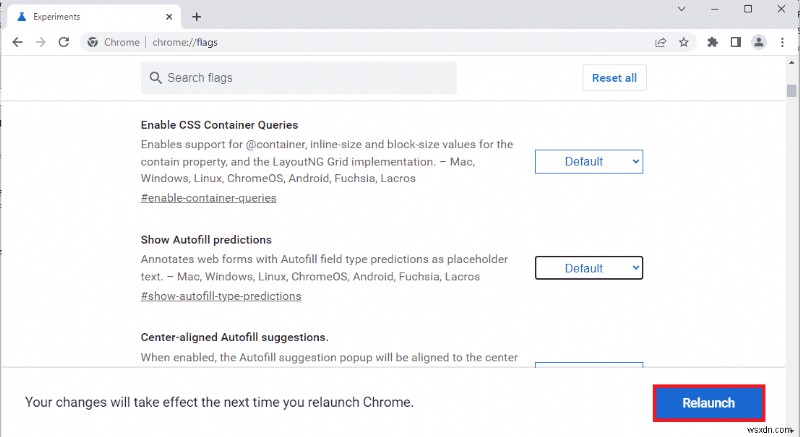Expand Show Autofill predictions dropdown

coord(589,268)
